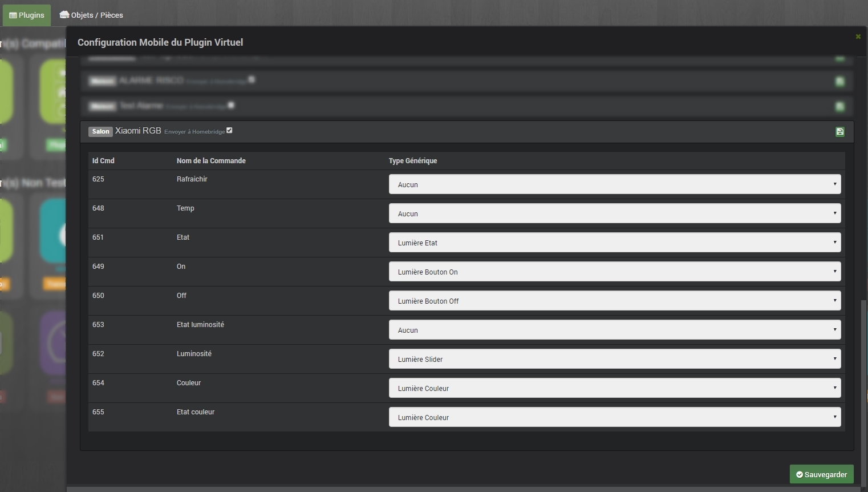Click the Test Alarme equipment title
The width and height of the screenshot is (868, 492).
pyautogui.click(x=141, y=106)
